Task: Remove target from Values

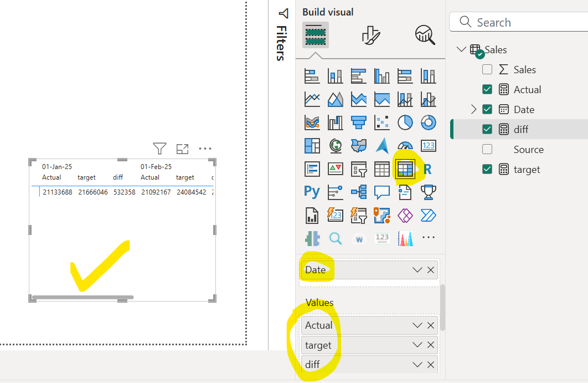Action: tap(431, 345)
